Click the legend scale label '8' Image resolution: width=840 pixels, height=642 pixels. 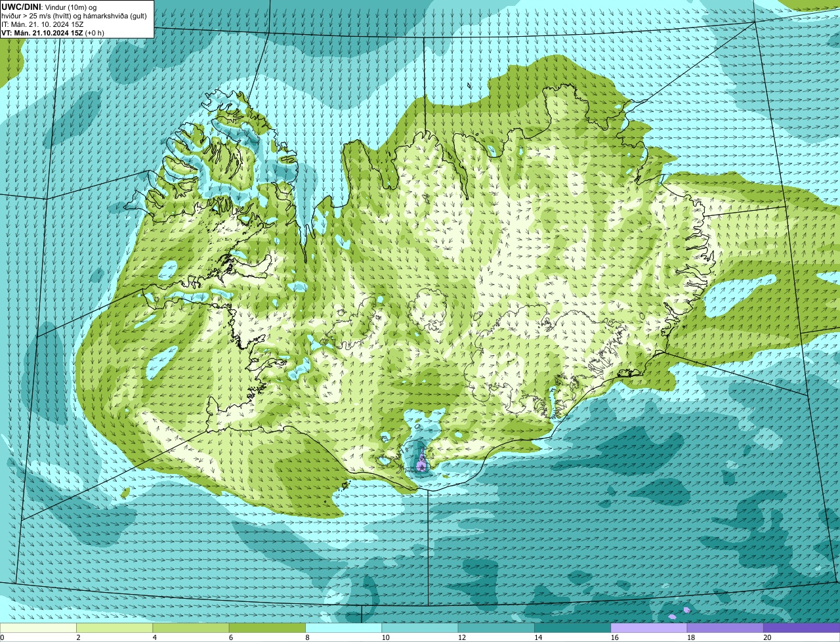tap(307, 637)
